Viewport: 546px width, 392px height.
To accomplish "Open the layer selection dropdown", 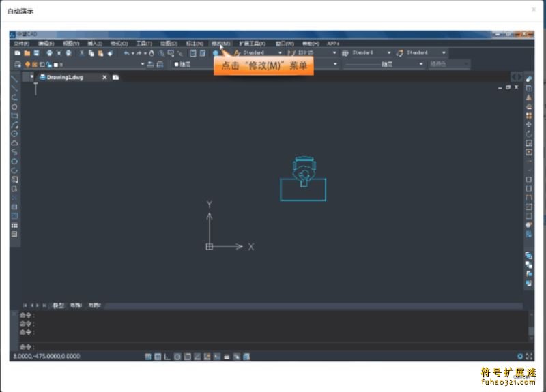I will [143, 65].
